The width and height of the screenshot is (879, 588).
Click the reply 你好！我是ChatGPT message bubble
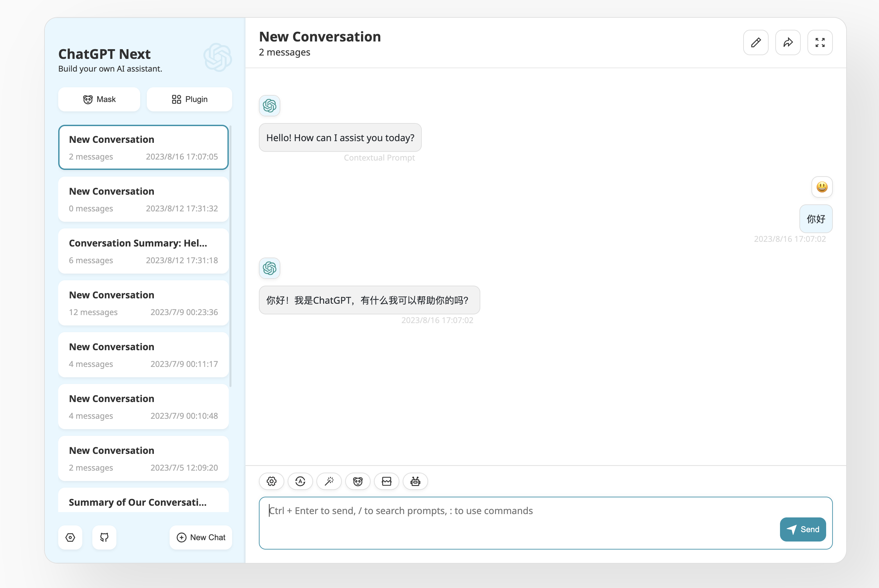[x=369, y=300]
